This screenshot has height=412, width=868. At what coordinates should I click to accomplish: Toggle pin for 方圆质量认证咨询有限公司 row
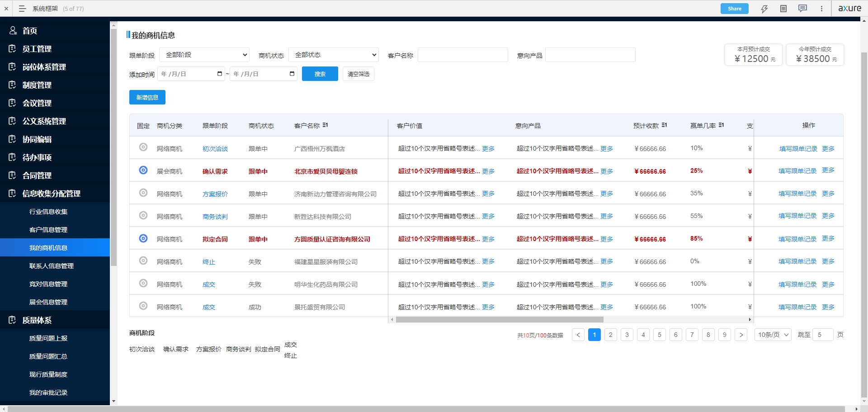pos(143,238)
